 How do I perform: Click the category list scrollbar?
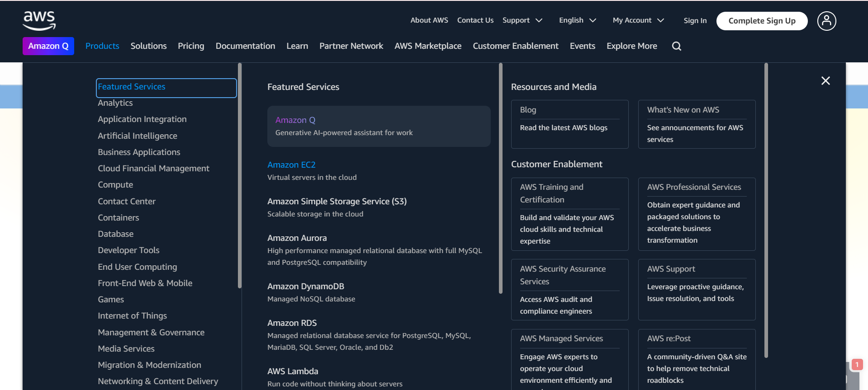[x=240, y=175]
